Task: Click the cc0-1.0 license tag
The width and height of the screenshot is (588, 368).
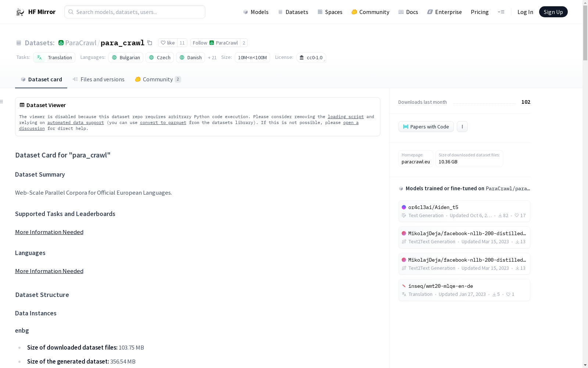Action: (311, 57)
